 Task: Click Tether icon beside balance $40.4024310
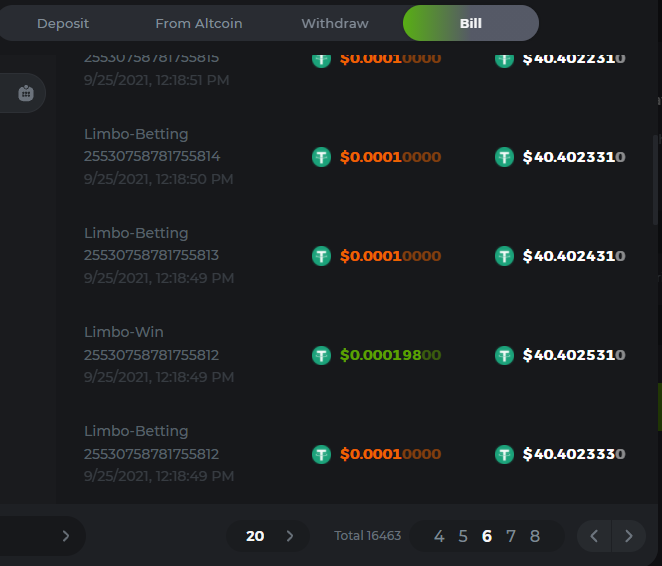pyautogui.click(x=505, y=256)
